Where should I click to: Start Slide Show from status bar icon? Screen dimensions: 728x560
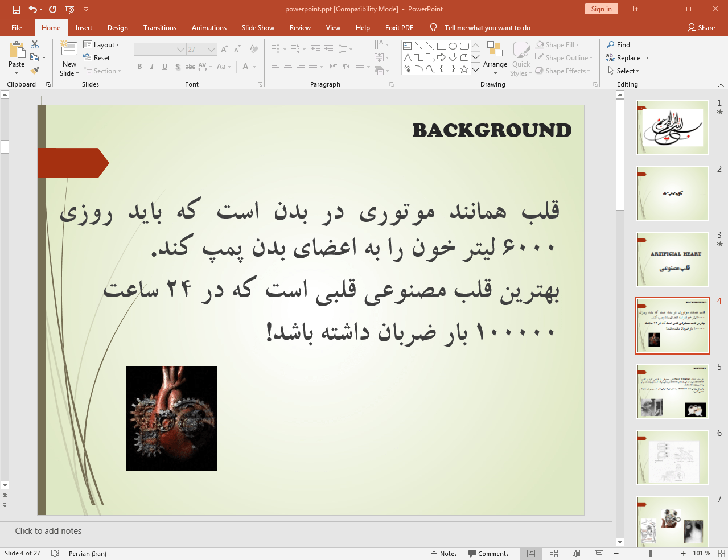point(599,554)
